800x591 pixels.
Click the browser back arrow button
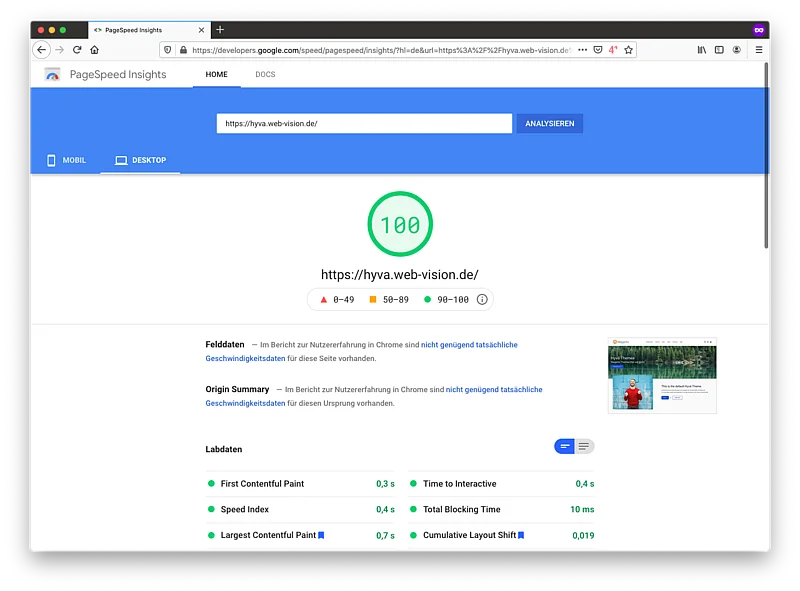41,49
